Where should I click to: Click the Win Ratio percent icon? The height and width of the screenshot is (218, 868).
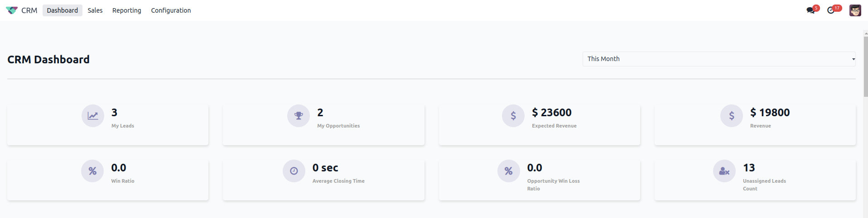coord(92,171)
